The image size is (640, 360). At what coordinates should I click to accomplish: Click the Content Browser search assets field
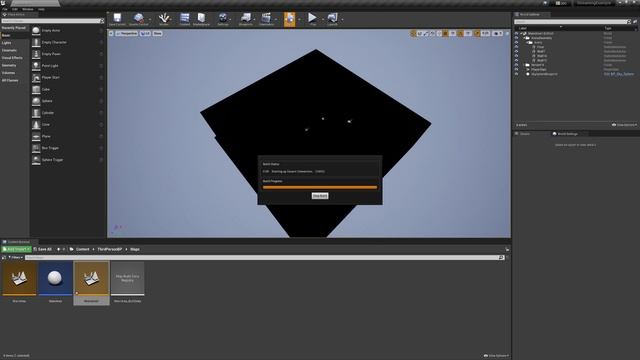tap(265, 258)
